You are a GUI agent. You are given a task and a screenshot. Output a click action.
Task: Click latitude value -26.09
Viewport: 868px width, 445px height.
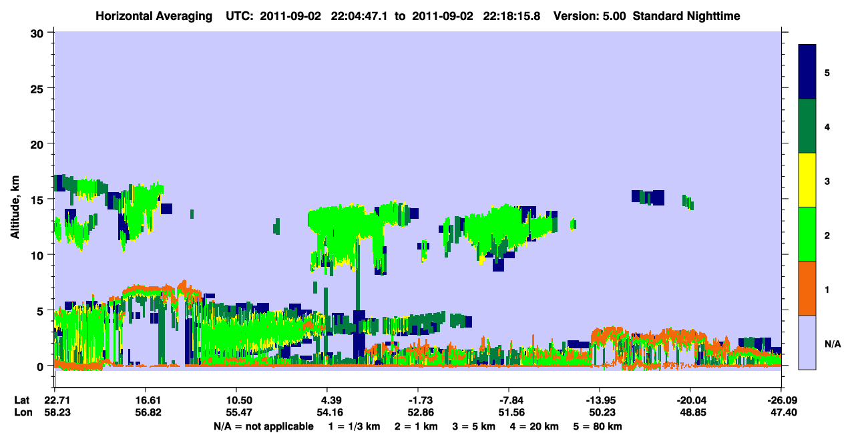[x=781, y=400]
